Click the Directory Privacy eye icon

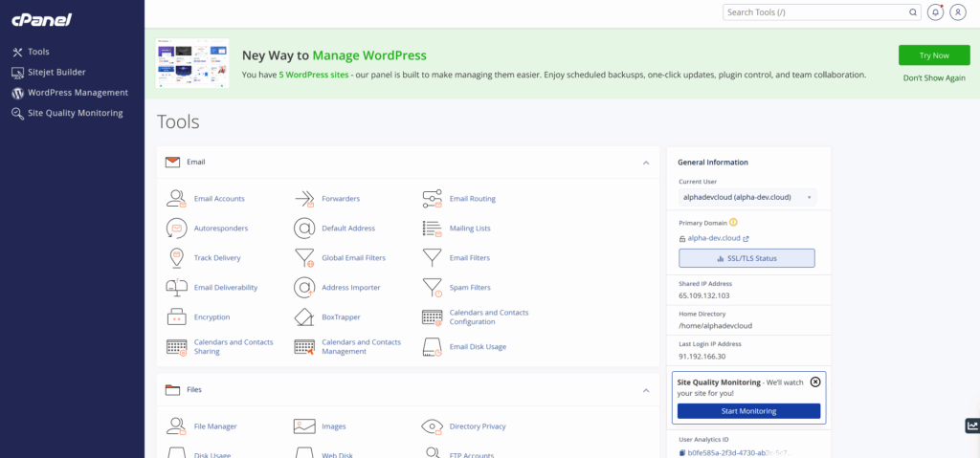432,426
